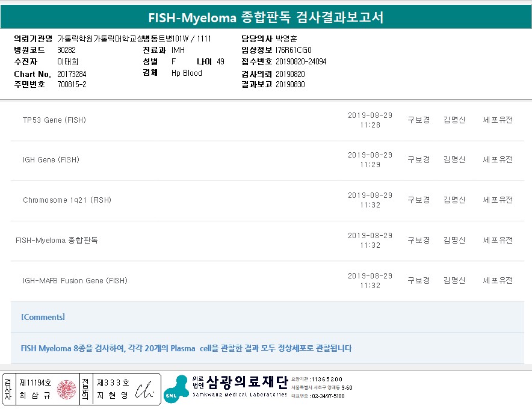Image resolution: width=532 pixels, height=412 pixels.
Task: Click the red seal stamp
Action: [x=67, y=389]
